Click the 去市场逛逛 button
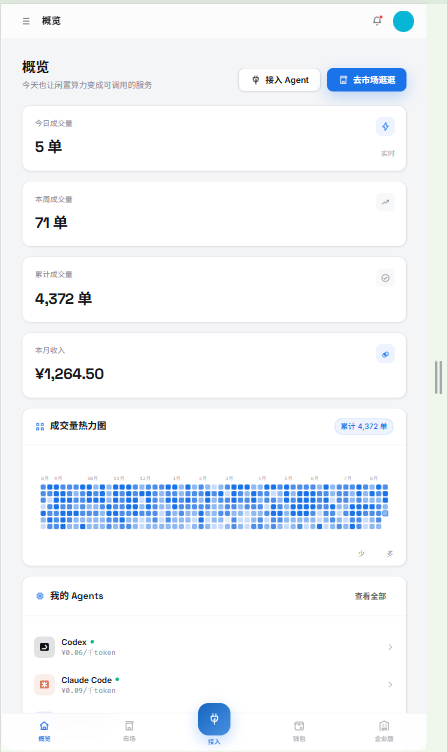Image resolution: width=447 pixels, height=752 pixels. pos(367,80)
